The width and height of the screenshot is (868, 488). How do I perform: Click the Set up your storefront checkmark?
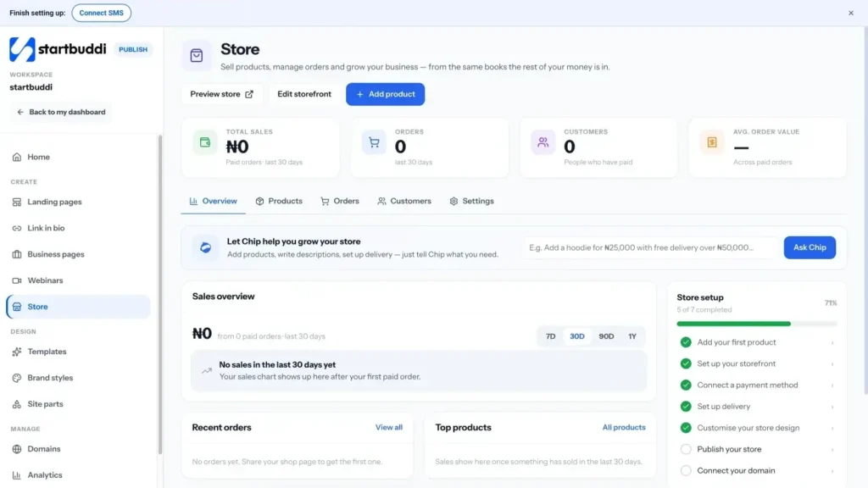point(686,363)
